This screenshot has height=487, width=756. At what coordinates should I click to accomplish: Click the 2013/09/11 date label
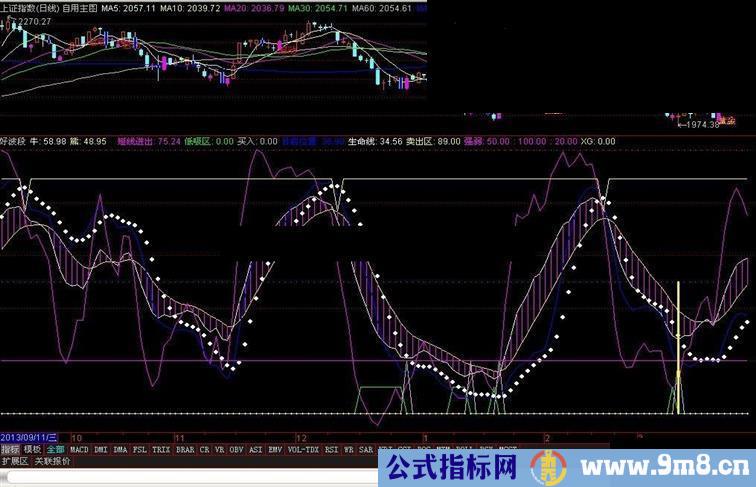[x=29, y=438]
